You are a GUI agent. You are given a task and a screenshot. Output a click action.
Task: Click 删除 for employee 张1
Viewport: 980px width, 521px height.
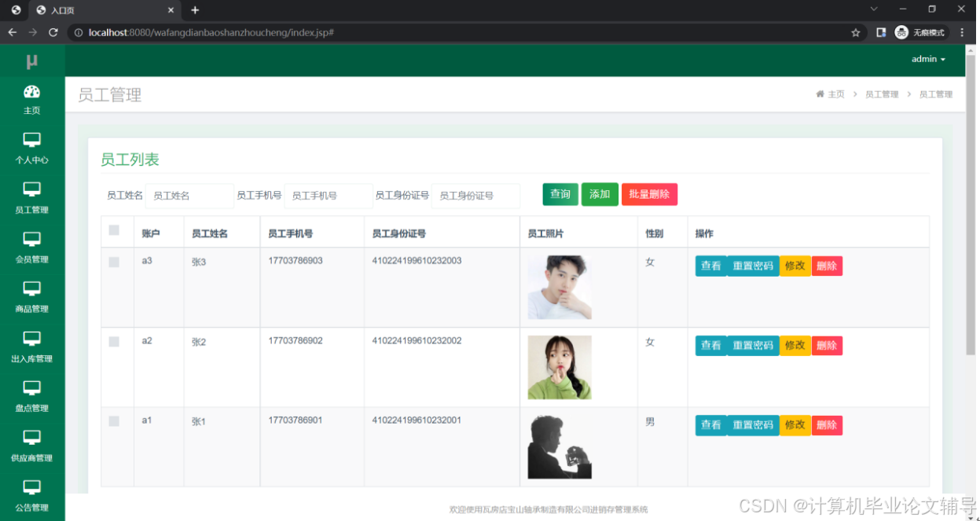(827, 424)
